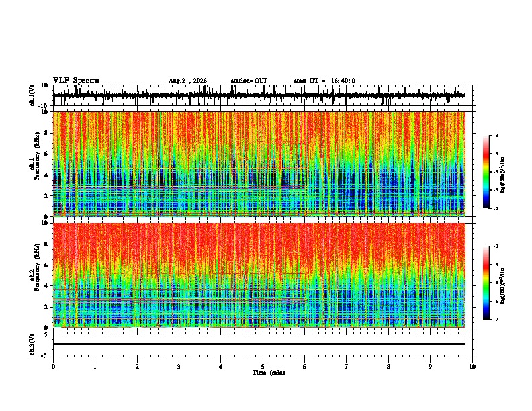Click the date 'Aug.2 , 2026' label
This screenshot has height=411, width=532.
coord(187,81)
